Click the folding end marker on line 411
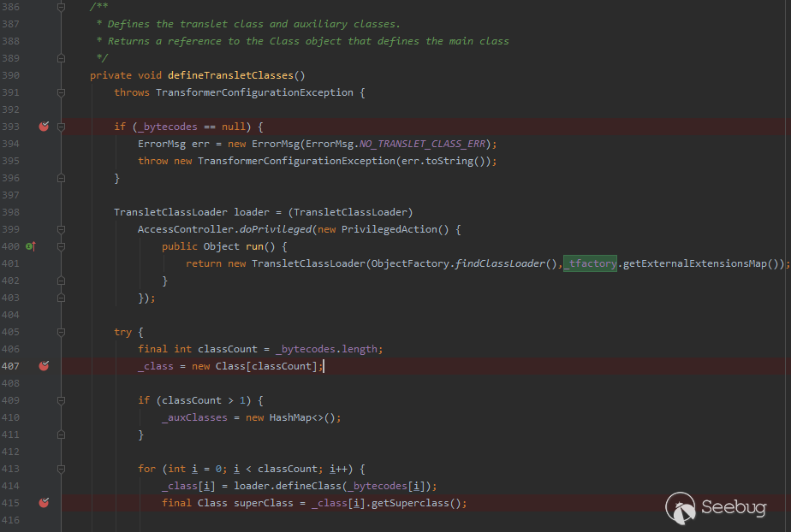Viewport: 791px width, 532px height. coord(60,434)
